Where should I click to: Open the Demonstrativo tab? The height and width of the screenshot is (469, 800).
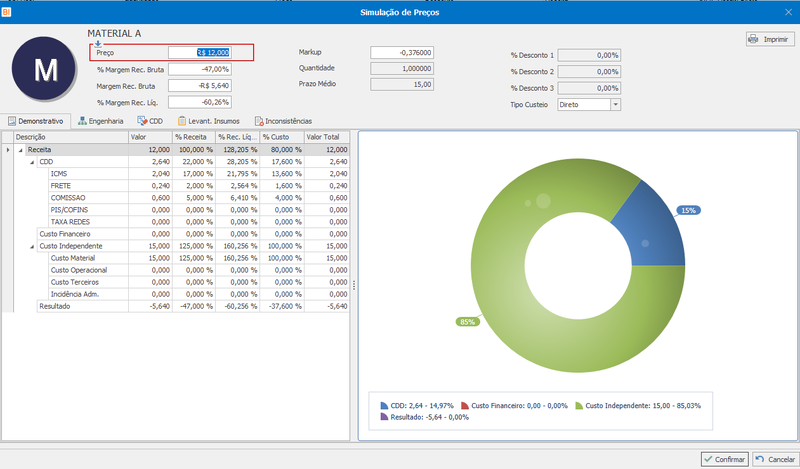tap(35, 121)
